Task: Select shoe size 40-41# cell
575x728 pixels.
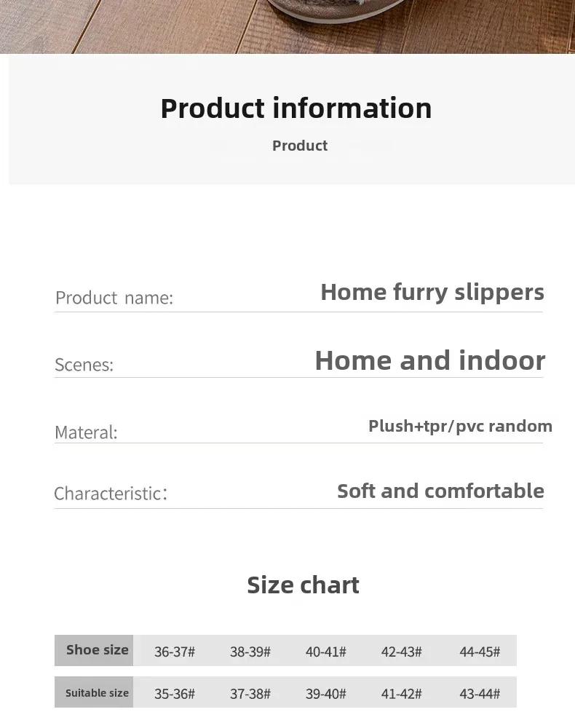Action: point(326,652)
